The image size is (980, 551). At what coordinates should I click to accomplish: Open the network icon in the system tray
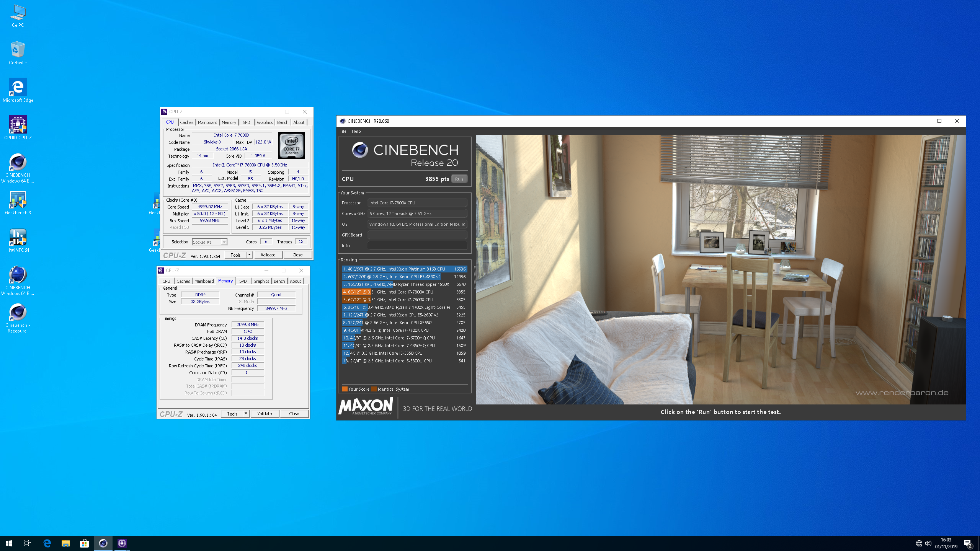[x=919, y=543]
